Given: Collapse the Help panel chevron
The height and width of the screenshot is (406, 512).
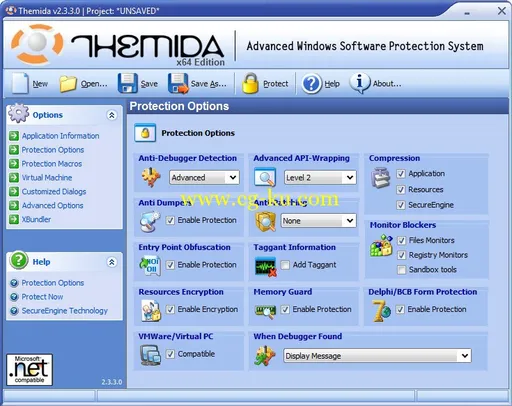Looking at the screenshot, I should pos(112,262).
